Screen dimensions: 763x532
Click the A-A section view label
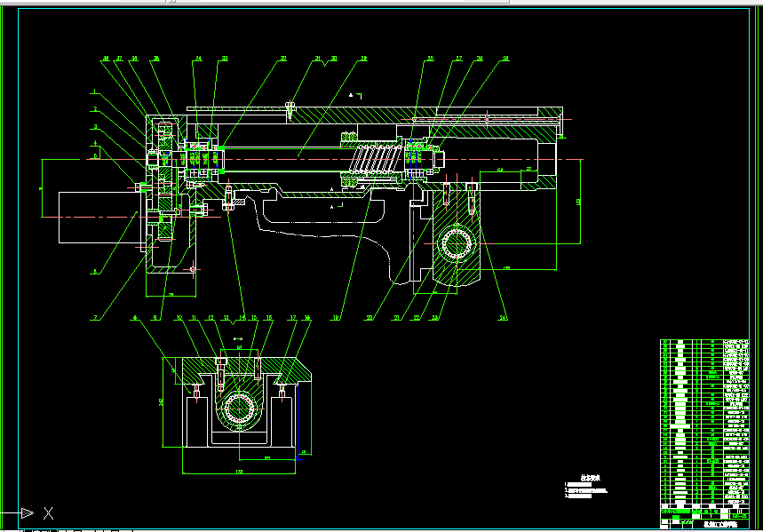pos(238,338)
